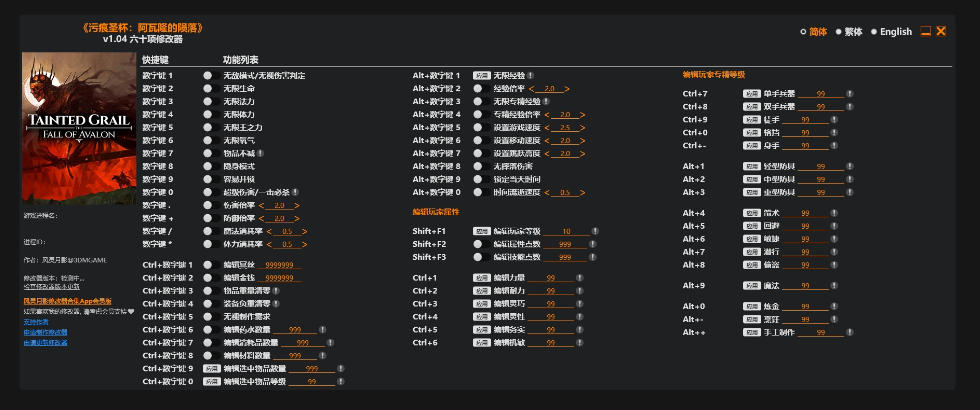Click info icon on Ctrl+Num 0 row
The image size is (980, 410).
(x=341, y=381)
